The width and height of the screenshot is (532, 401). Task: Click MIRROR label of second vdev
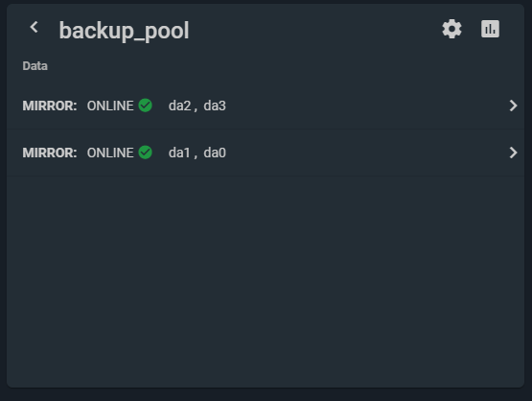(x=50, y=153)
